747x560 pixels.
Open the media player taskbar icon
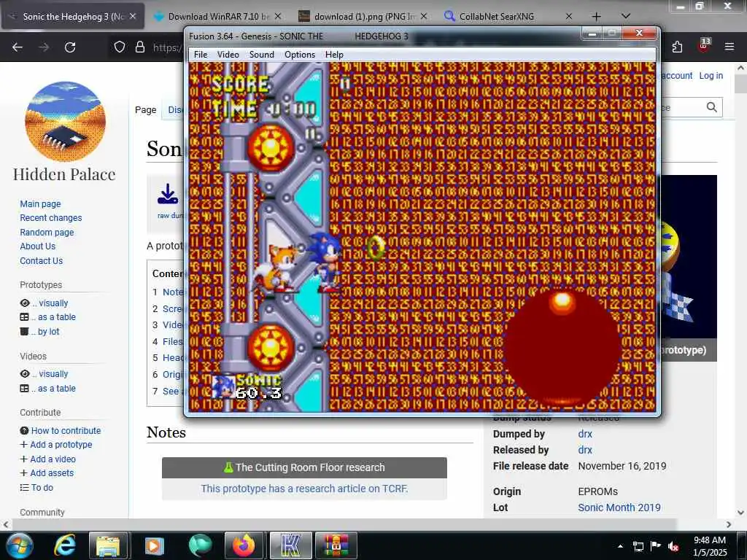154,545
